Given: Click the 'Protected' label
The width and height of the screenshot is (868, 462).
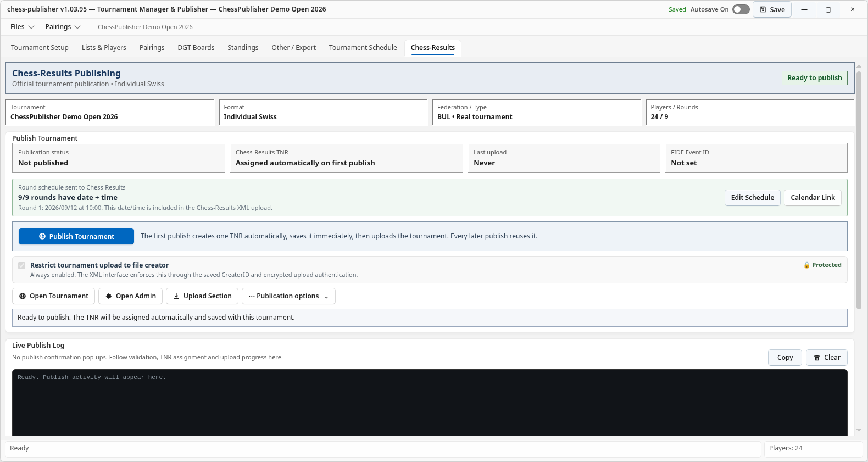Looking at the screenshot, I should pyautogui.click(x=827, y=265).
